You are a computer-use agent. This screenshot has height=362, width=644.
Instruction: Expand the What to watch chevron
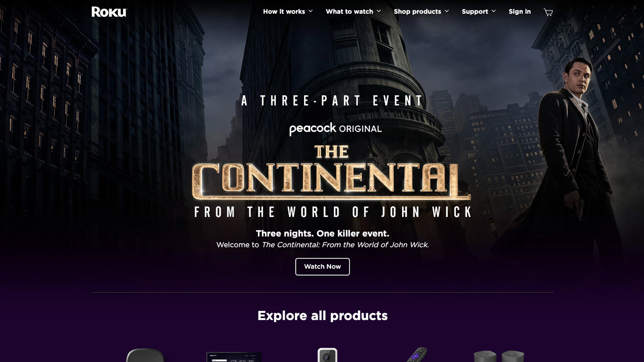click(x=379, y=11)
